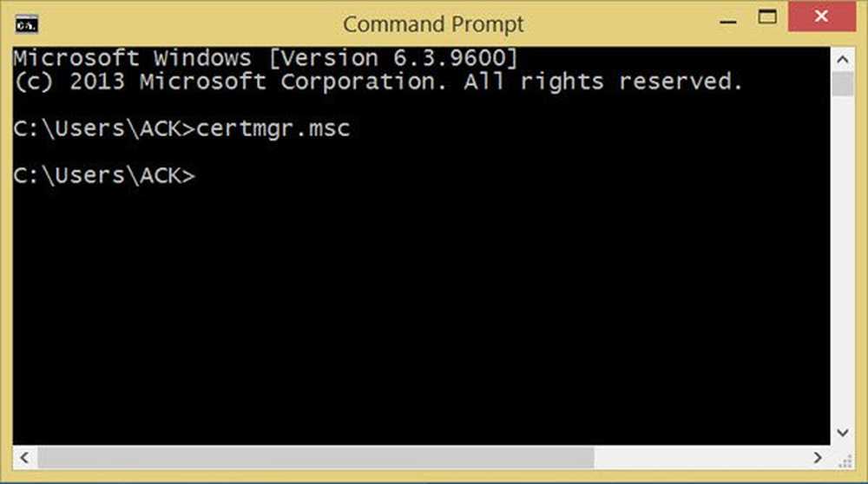Click the current C:\Users\ACK> prompt line
This screenshot has width=868, height=484.
click(x=104, y=175)
